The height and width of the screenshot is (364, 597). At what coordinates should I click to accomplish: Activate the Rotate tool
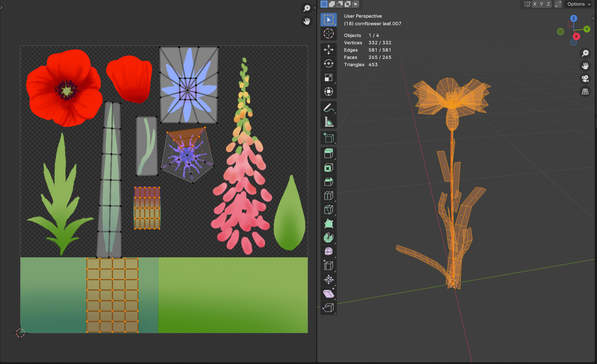click(329, 64)
